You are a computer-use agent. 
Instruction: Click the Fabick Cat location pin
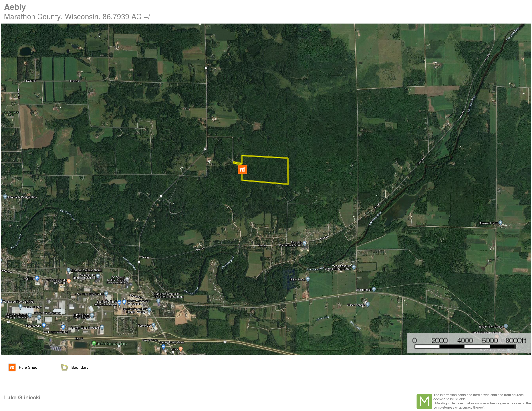click(154, 325)
